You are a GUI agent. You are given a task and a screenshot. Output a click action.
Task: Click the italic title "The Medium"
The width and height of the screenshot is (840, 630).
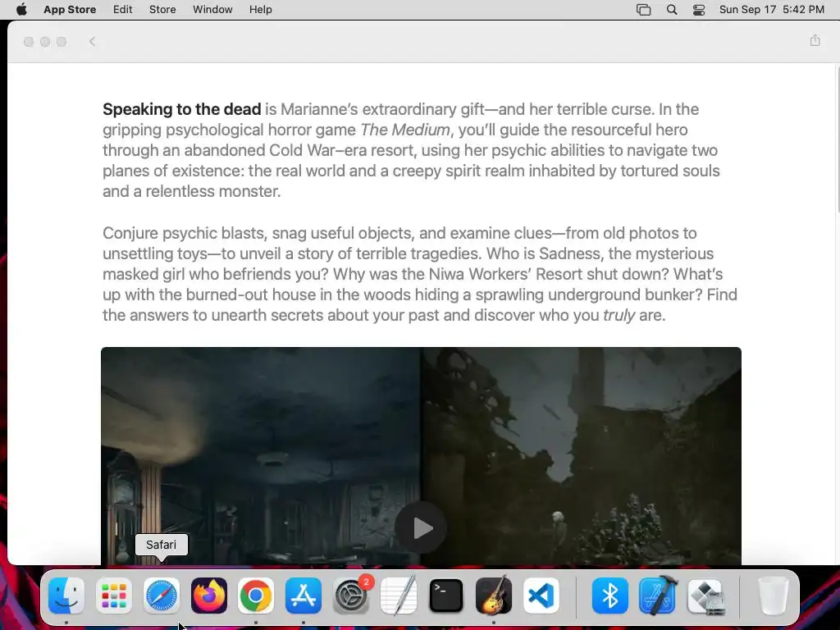[x=405, y=130]
